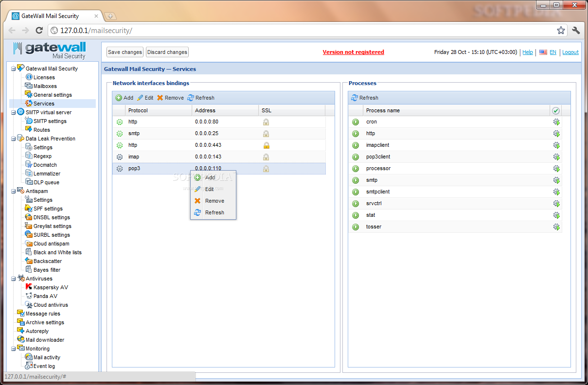
Task: Collapse the Monitoring tree node
Action: [x=14, y=349]
